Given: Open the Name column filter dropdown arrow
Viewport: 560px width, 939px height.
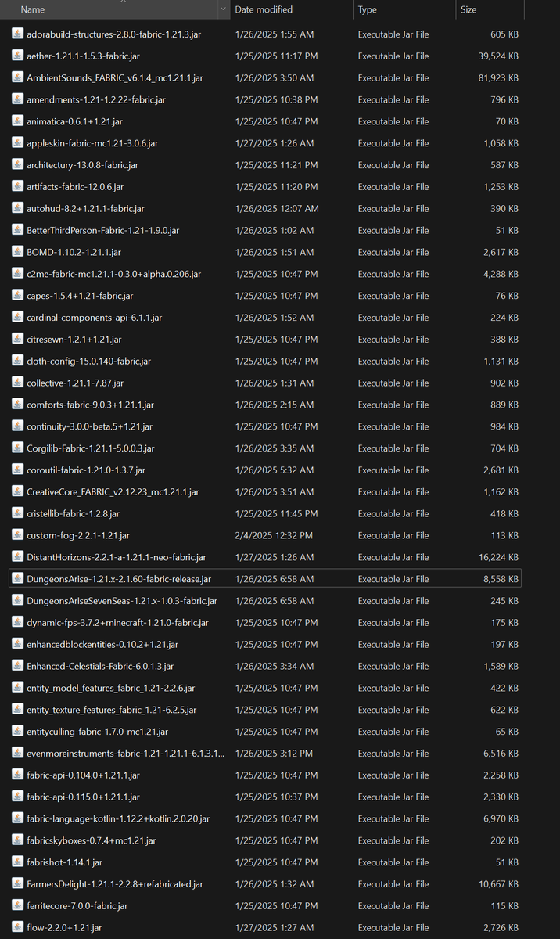Looking at the screenshot, I should pos(222,9).
